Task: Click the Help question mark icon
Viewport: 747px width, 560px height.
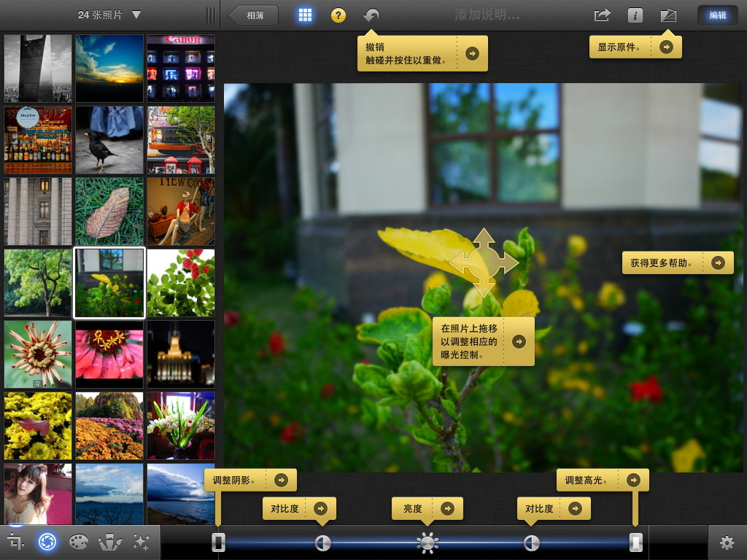Action: click(337, 14)
